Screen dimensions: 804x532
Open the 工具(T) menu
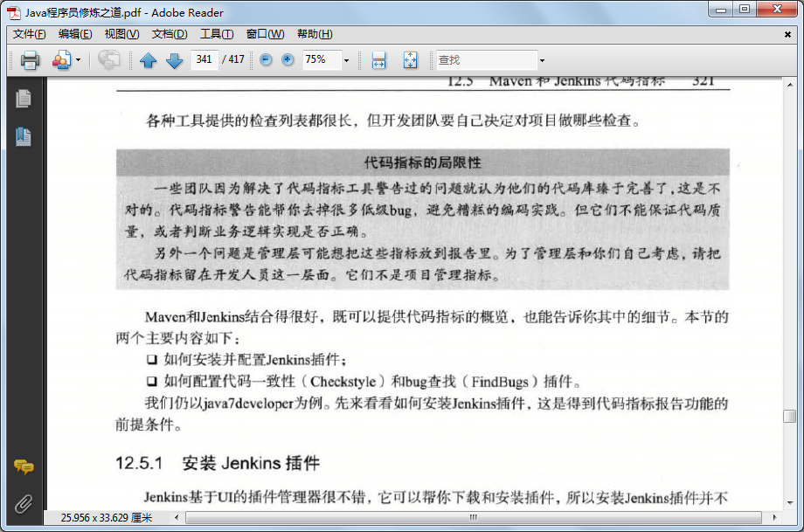217,34
